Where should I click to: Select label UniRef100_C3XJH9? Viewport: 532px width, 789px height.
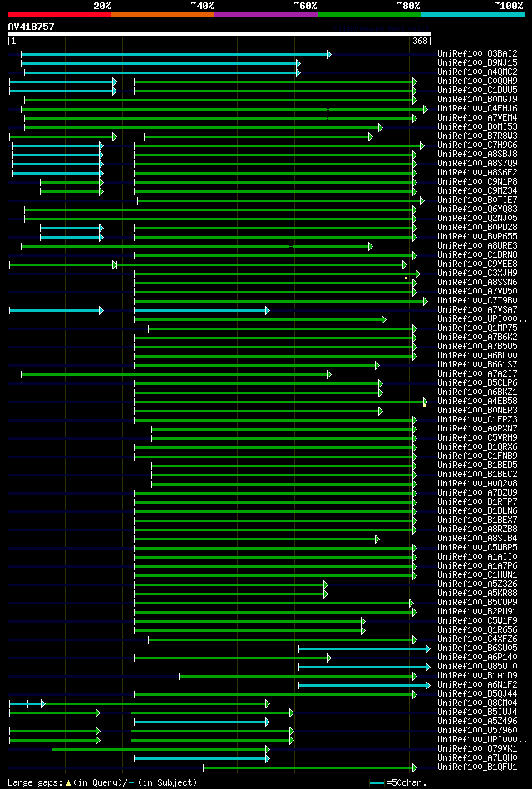pos(478,274)
